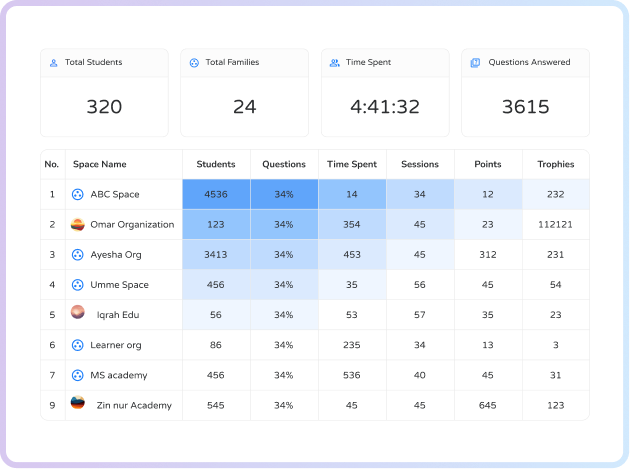Click the dark blue 4536 Students cell
The width and height of the screenshot is (630, 469).
coord(216,195)
